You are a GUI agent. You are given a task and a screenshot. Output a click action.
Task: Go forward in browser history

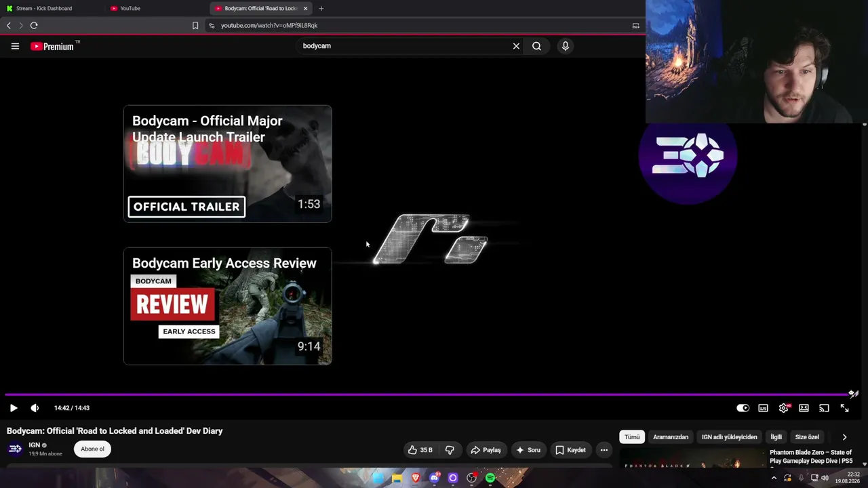[x=21, y=26]
